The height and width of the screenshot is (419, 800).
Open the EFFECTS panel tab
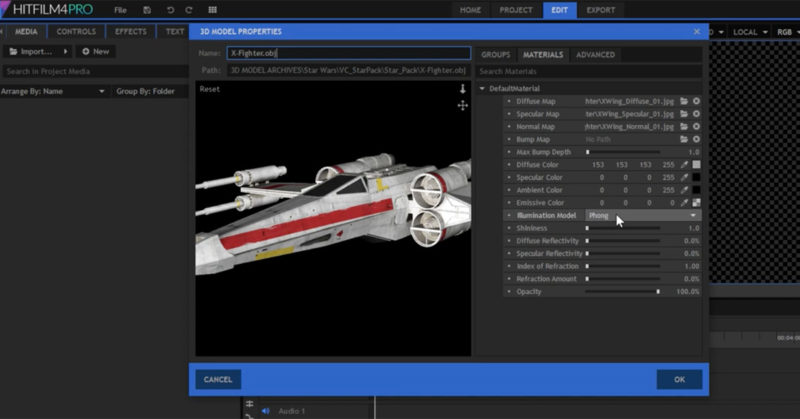(x=131, y=32)
